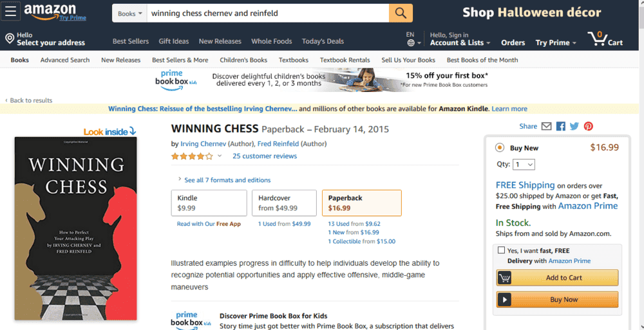
Task: Open the Best Sellers nav item
Action: (x=130, y=41)
